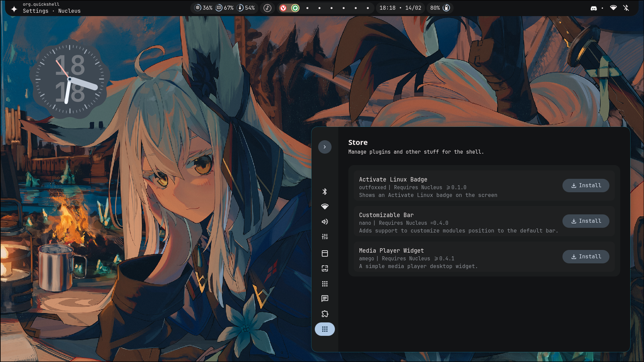Click the star launcher icon in top-left
This screenshot has height=362, width=644.
(x=14, y=9)
